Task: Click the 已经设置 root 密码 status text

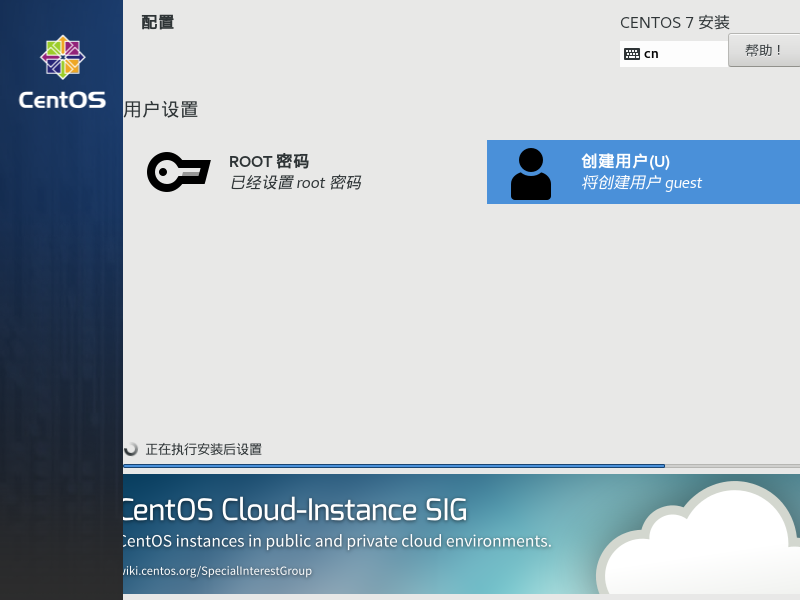Action: [295, 183]
